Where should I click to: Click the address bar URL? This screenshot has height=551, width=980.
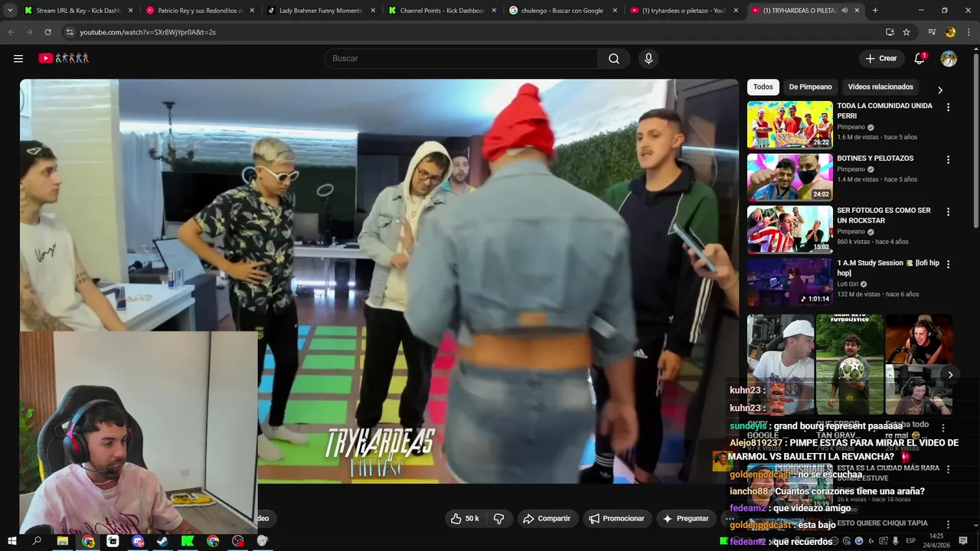pos(148,32)
